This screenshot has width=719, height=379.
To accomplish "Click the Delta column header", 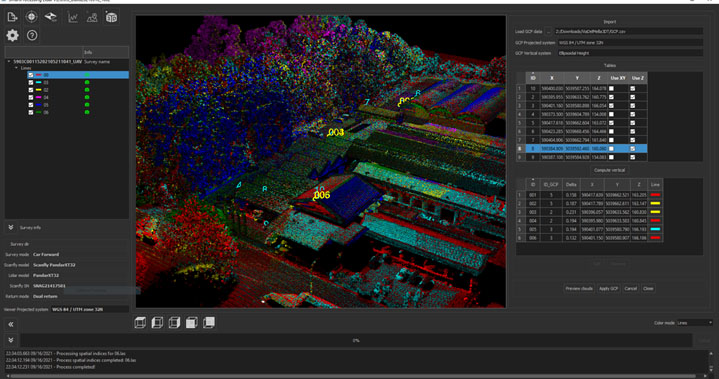I will click(571, 184).
